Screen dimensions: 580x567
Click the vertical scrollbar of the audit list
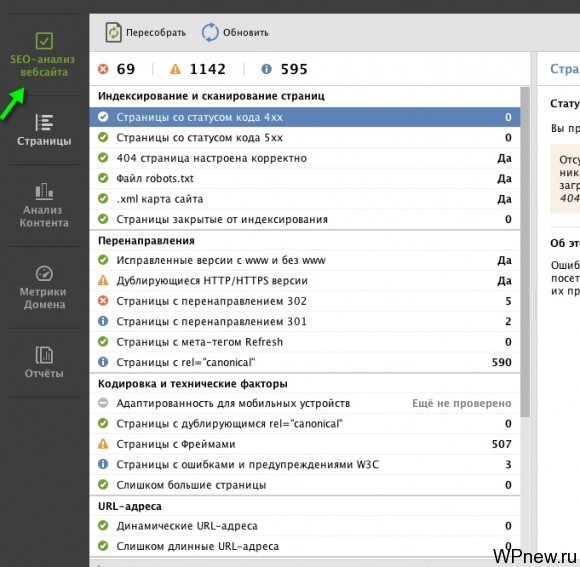[x=525, y=252]
